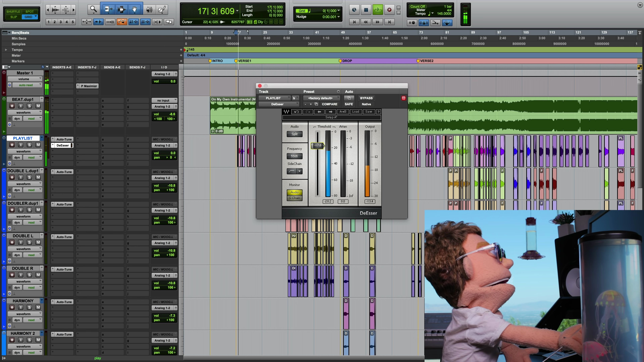644x362 pixels.
Task: Click Return to Zero transport button
Action: click(354, 22)
